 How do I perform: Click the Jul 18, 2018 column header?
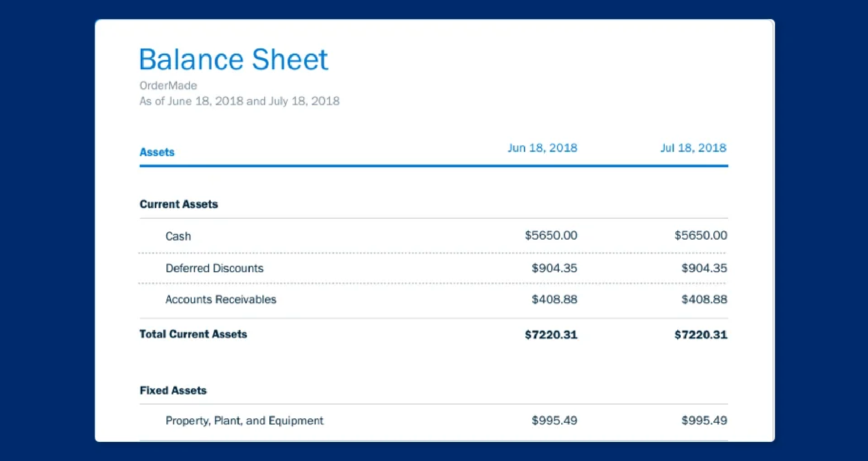(x=693, y=148)
